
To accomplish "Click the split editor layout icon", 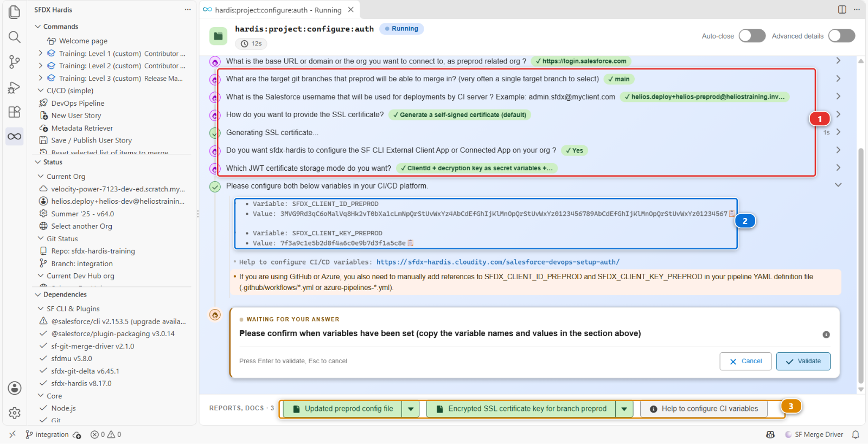I will pos(842,10).
